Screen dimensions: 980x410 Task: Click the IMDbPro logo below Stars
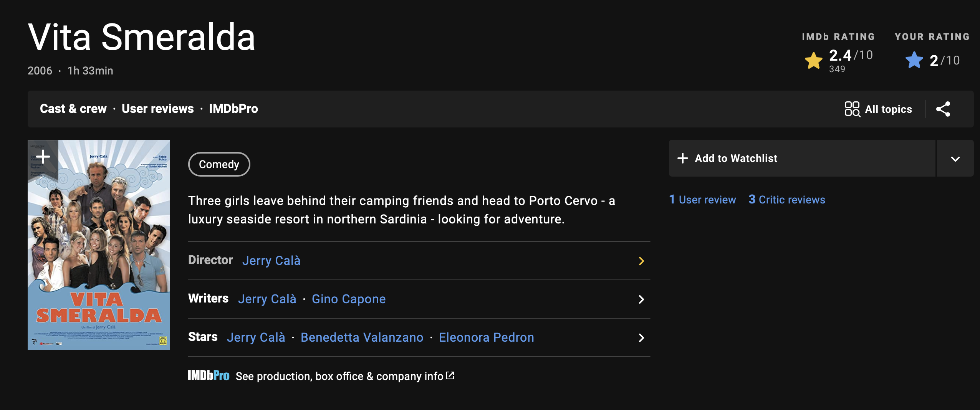[x=209, y=375]
